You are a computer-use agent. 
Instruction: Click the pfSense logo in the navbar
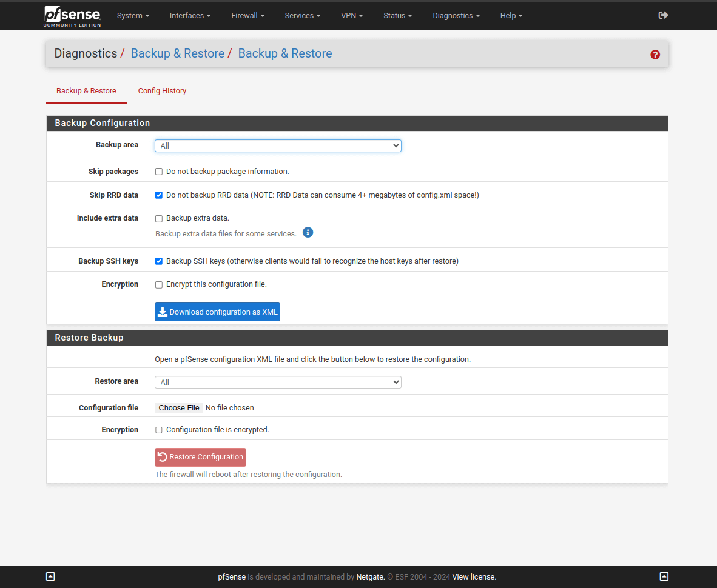[72, 16]
